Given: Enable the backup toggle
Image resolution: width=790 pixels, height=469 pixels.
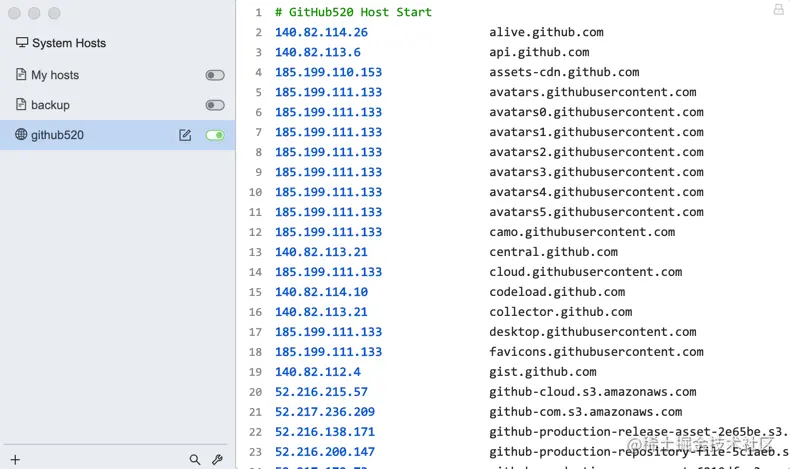Looking at the screenshot, I should 215,105.
